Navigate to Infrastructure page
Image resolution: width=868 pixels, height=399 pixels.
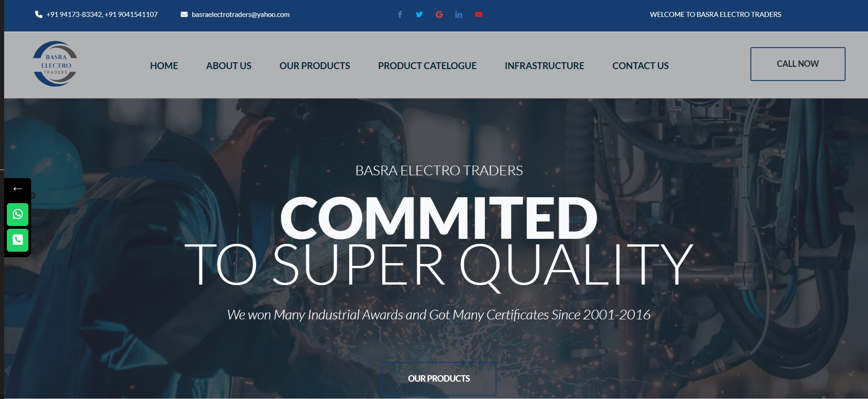(x=545, y=66)
